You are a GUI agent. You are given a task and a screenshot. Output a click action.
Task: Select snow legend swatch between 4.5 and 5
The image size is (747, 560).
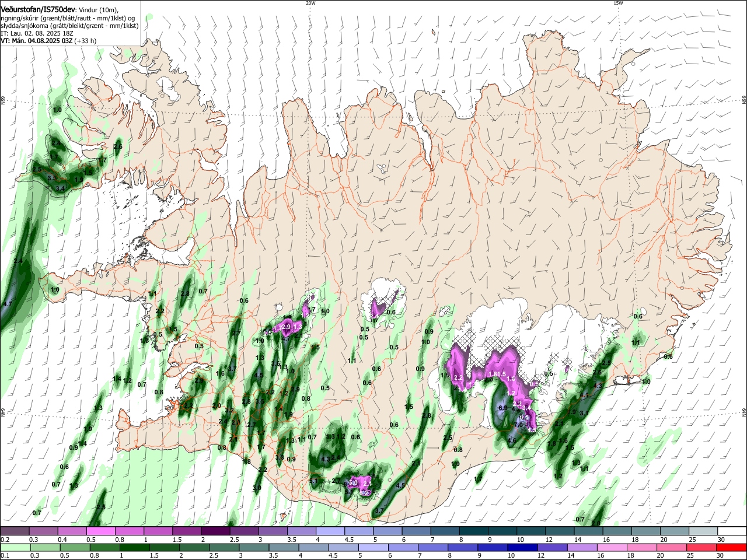click(x=359, y=531)
